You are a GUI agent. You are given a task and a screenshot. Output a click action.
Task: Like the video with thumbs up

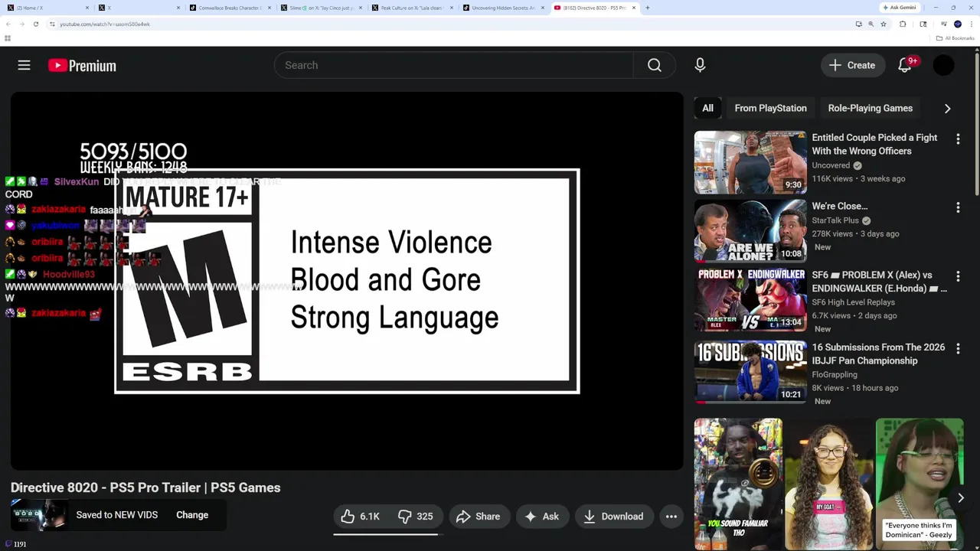(361, 517)
